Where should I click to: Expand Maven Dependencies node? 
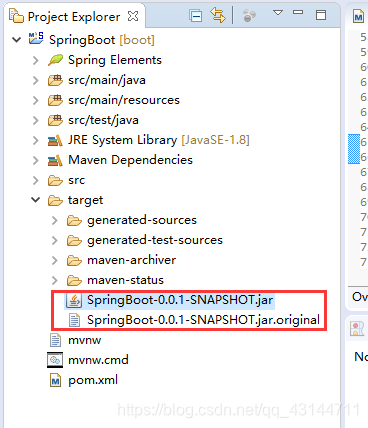point(35,160)
